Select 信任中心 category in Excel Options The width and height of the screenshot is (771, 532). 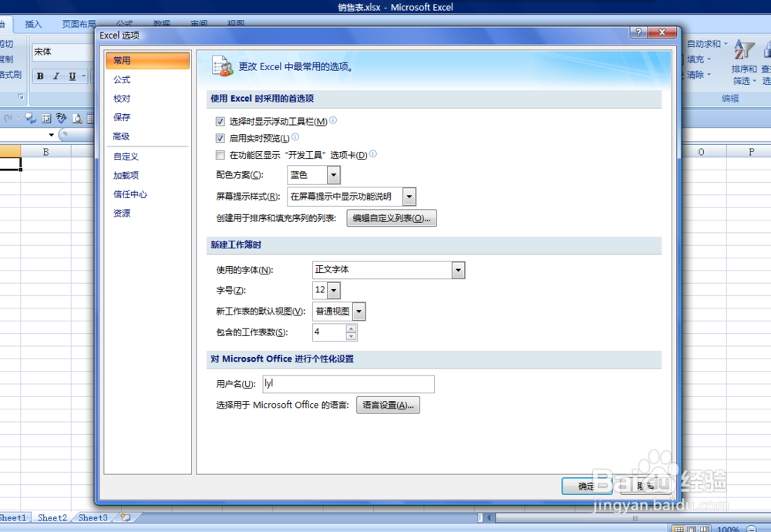point(147,194)
